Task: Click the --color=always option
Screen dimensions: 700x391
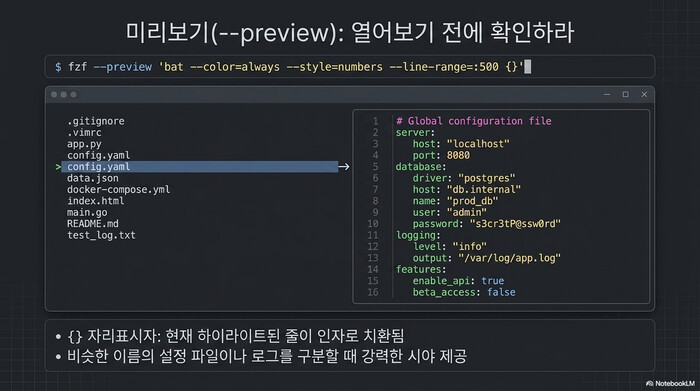Action: (235, 67)
